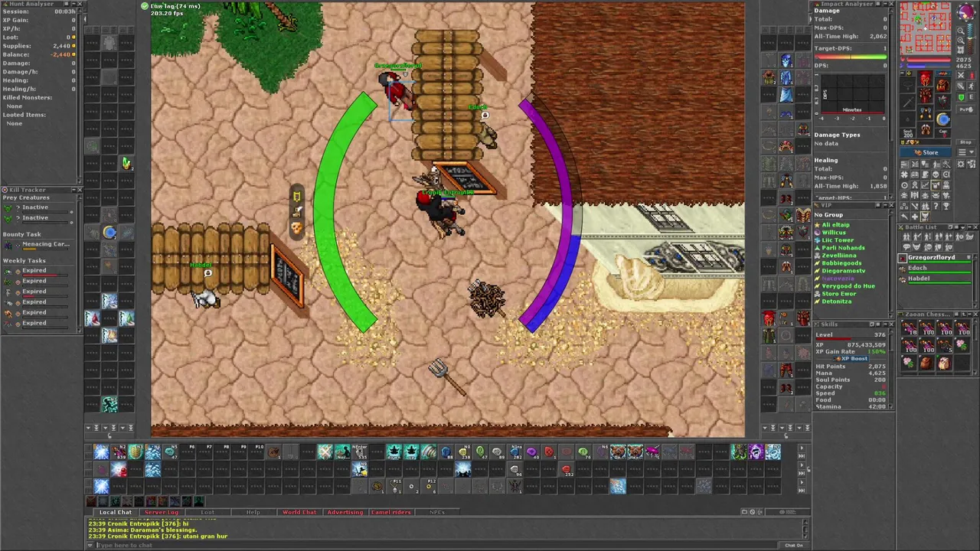
Task: Click the red armor equipment slot
Action: [925, 96]
